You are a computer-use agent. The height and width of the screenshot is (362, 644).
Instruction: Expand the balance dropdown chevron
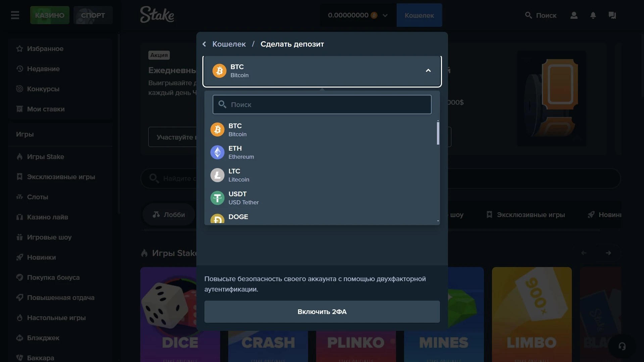click(x=385, y=15)
